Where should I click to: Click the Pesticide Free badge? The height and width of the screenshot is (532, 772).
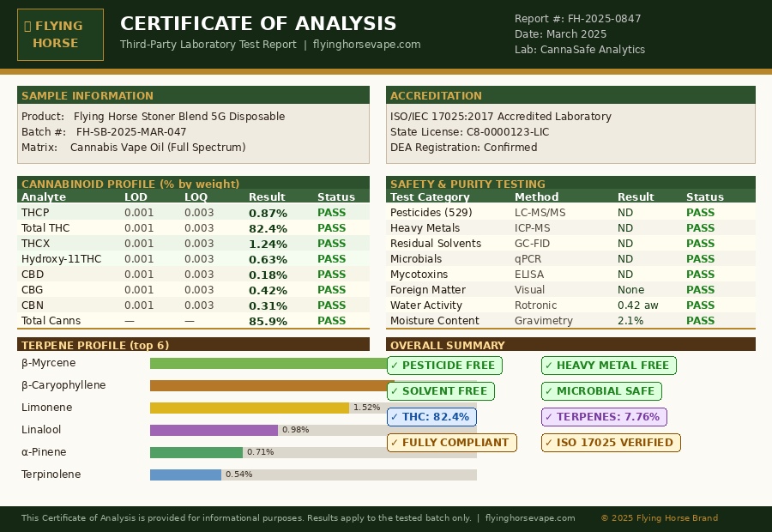pos(444,366)
